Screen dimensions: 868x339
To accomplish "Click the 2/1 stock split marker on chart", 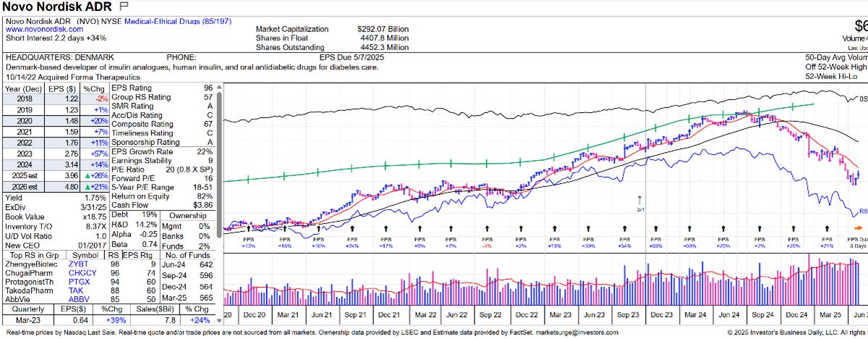I will (639, 204).
